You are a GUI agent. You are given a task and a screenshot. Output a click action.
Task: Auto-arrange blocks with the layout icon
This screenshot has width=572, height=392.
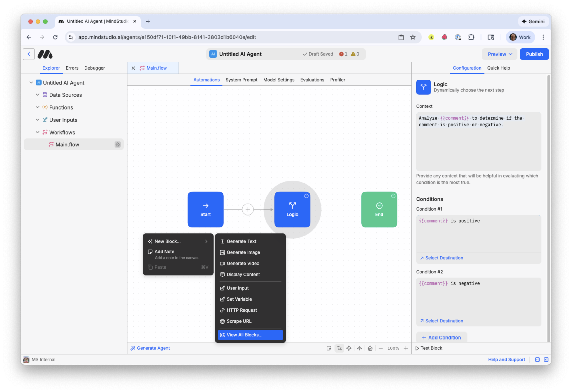[x=359, y=348]
